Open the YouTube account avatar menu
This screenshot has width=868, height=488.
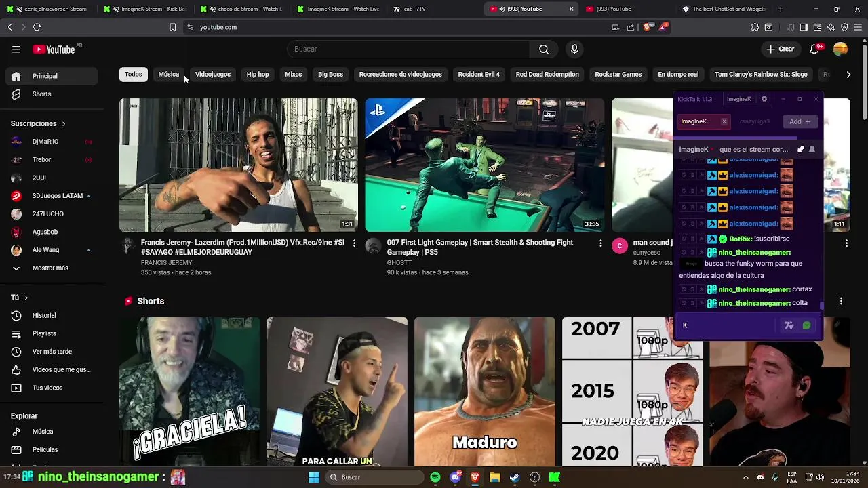840,49
